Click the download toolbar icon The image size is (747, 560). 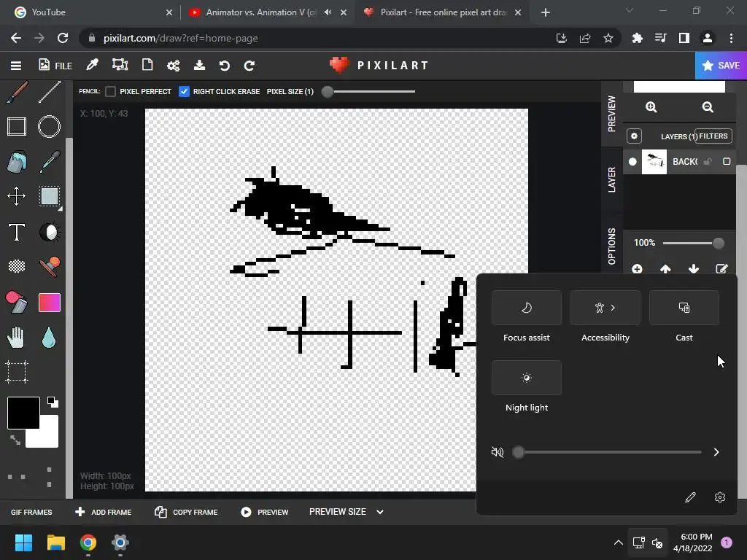[x=199, y=65]
